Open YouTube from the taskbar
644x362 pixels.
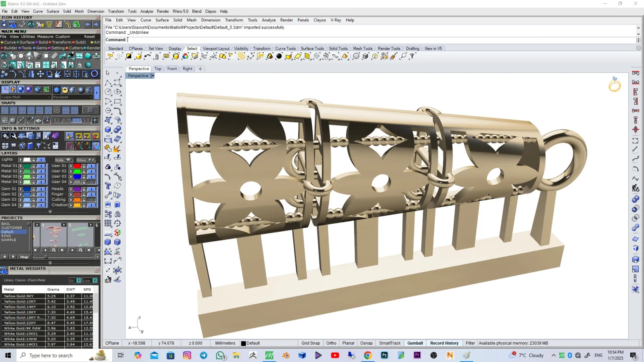(x=335, y=355)
